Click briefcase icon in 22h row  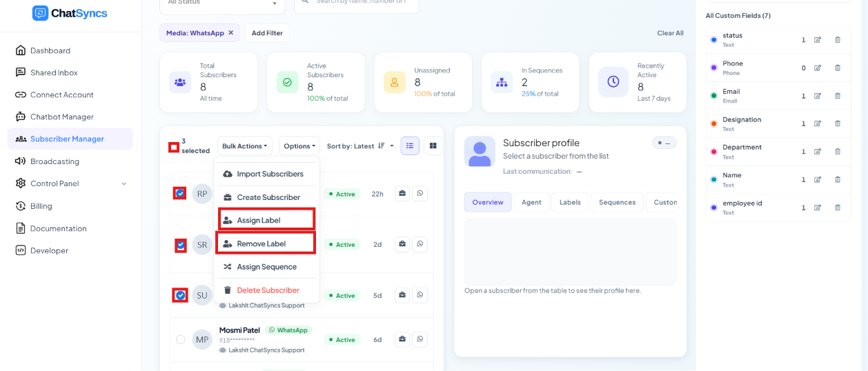[402, 194]
